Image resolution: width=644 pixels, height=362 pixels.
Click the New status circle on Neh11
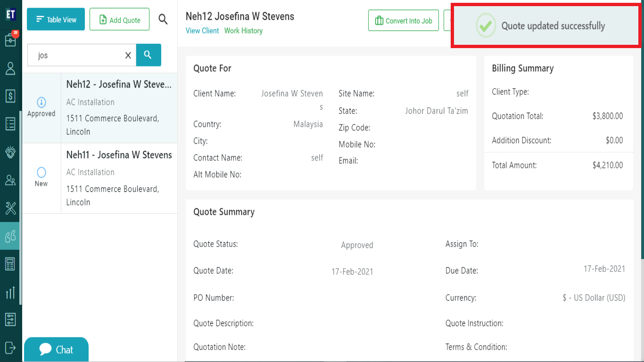41,173
